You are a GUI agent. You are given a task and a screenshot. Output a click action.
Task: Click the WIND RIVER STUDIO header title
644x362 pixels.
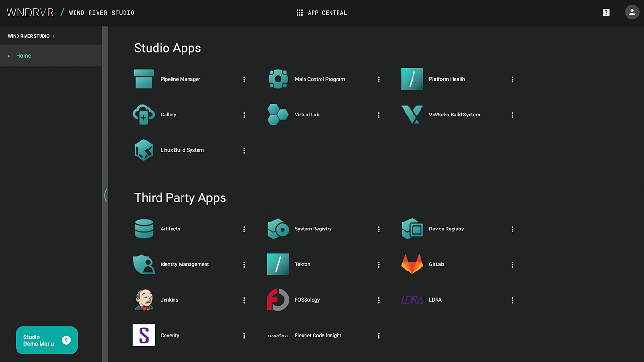pos(102,13)
